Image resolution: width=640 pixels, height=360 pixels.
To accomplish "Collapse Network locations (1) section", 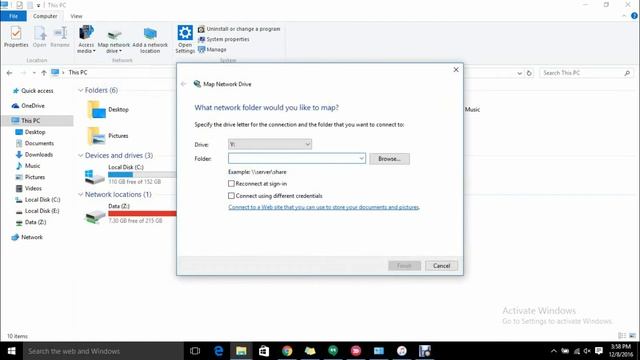I will [80, 195].
